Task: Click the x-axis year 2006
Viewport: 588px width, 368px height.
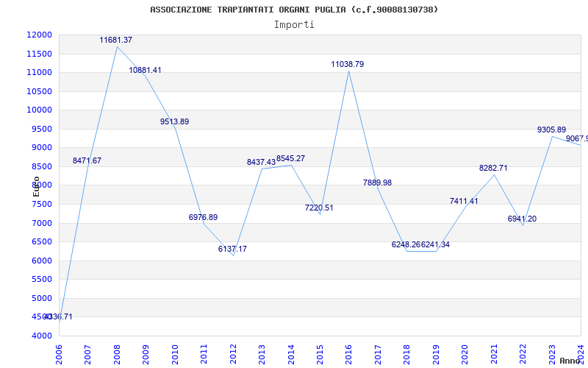Action: pyautogui.click(x=59, y=355)
